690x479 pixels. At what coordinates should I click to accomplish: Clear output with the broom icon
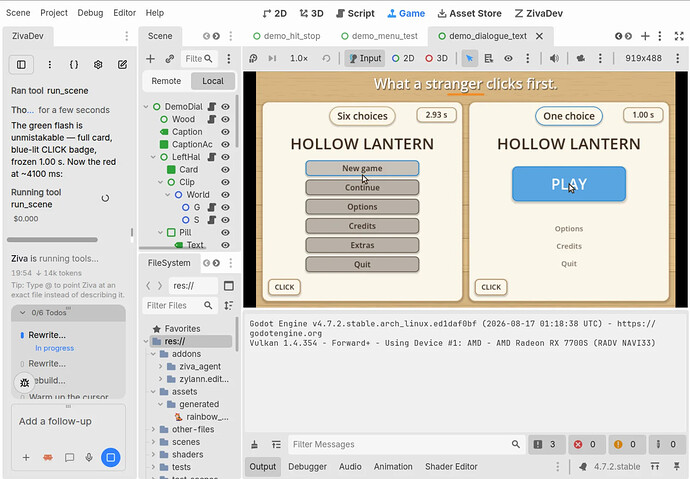click(254, 444)
